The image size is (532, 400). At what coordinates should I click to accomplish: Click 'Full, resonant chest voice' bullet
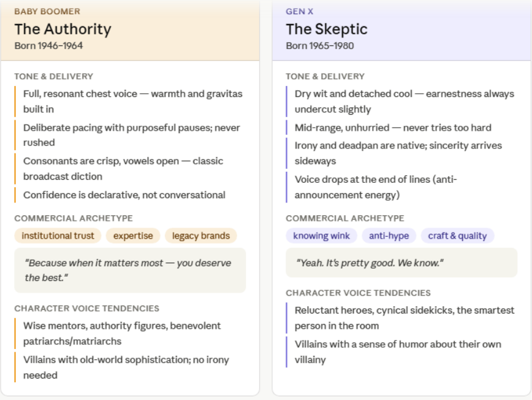pyautogui.click(x=132, y=101)
